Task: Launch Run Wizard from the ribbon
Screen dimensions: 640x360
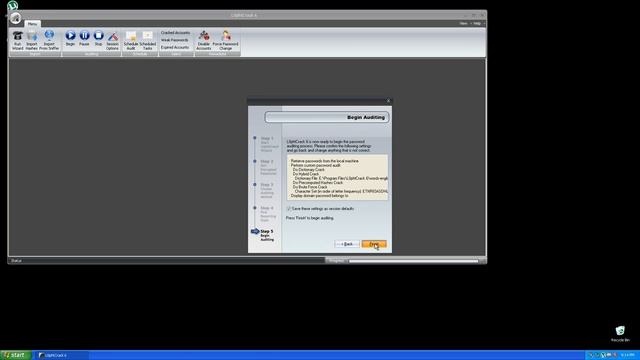Action: point(18,40)
